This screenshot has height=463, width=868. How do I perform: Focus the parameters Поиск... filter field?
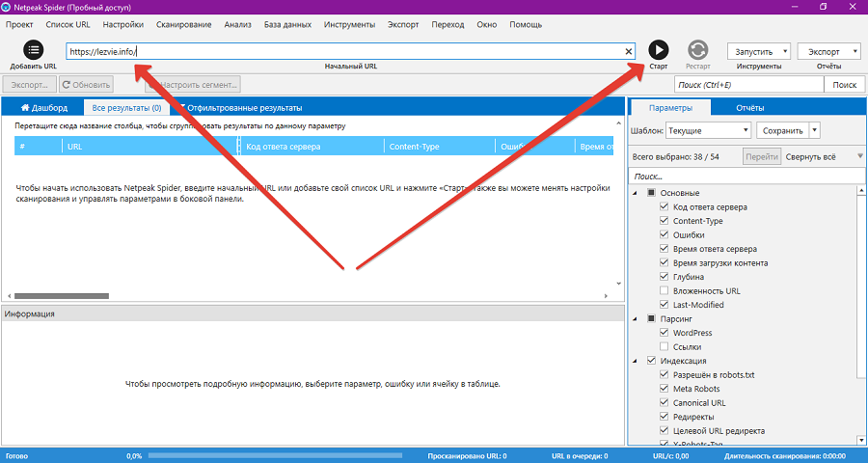click(746, 177)
